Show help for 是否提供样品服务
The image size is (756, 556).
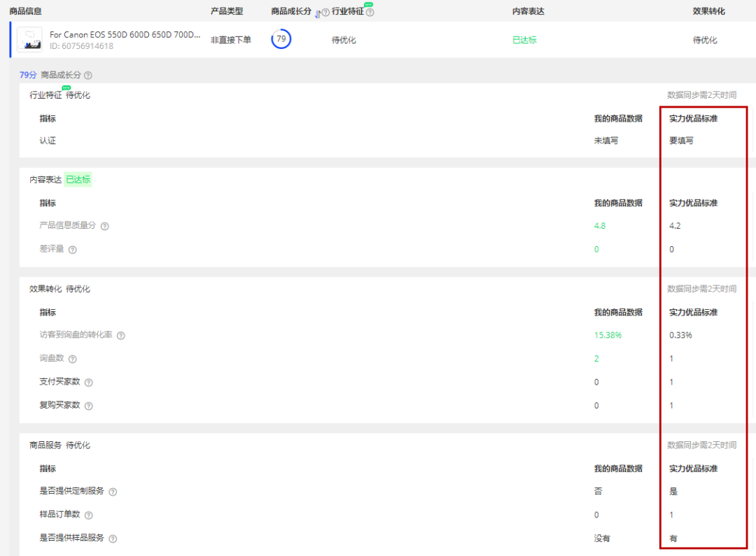(x=113, y=539)
